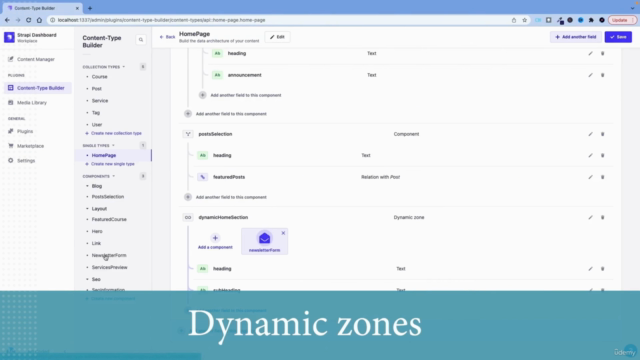Select the Tag collection type
Viewport: 640px width, 360px height.
[96, 113]
